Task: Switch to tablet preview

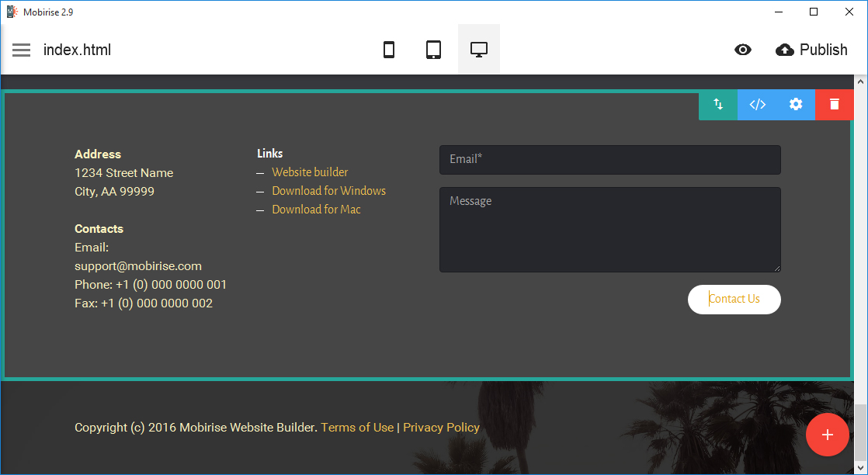Action: pyautogui.click(x=433, y=50)
